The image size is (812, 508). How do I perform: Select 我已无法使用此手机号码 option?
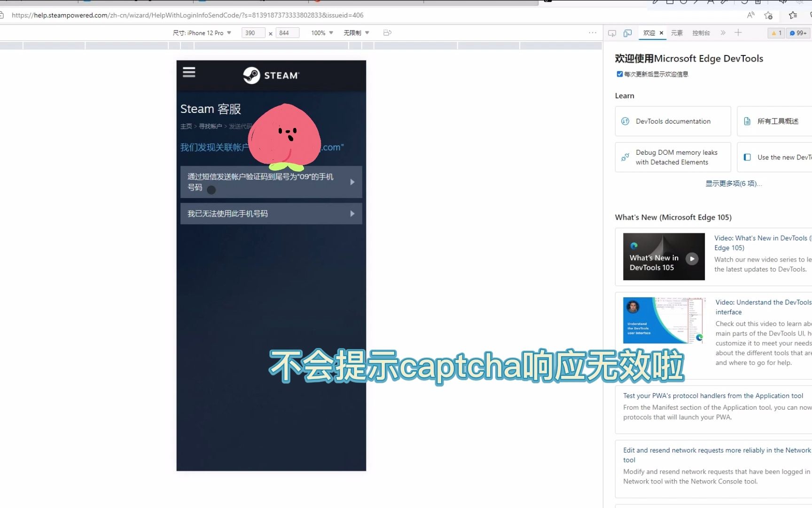(271, 213)
